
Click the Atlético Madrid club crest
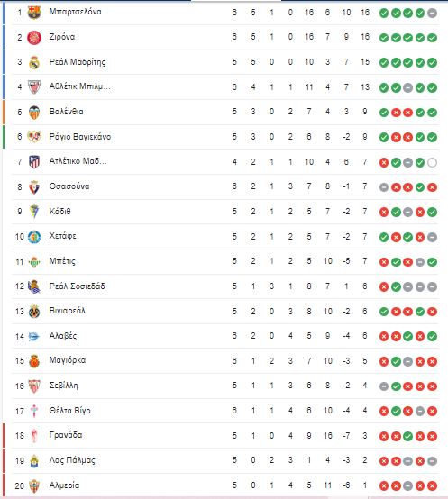point(34,162)
